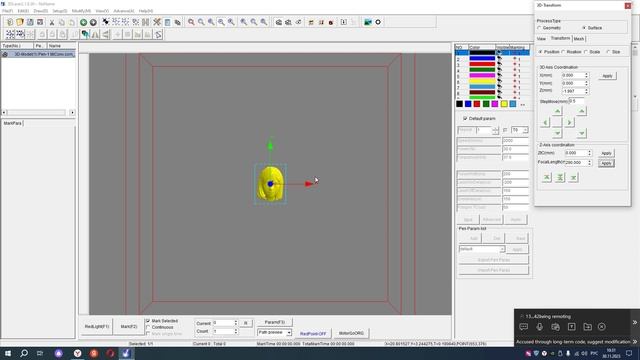Click the StepMove(mm) input field
Image resolution: width=640 pixels, height=360 pixels.
pos(576,101)
